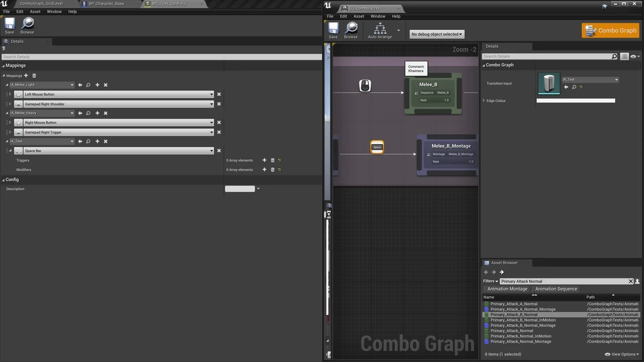Open the No debug object selected dropdown

(436, 34)
